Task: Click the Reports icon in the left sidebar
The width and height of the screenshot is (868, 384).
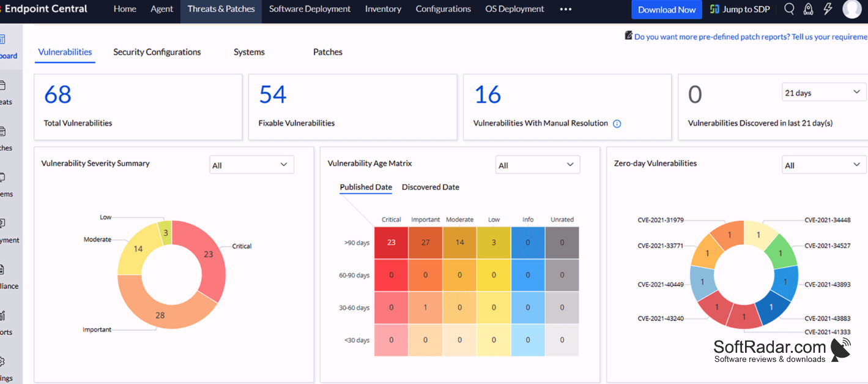Action: 2,315
